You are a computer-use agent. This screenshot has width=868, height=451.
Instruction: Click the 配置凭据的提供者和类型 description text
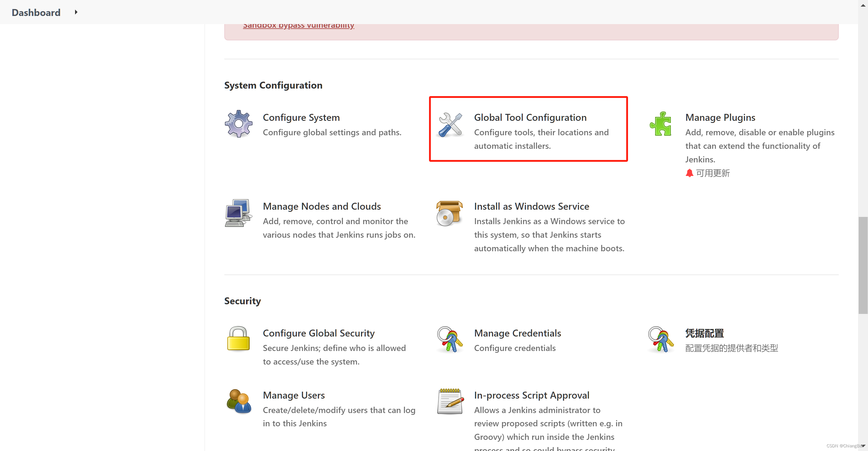pyautogui.click(x=732, y=348)
